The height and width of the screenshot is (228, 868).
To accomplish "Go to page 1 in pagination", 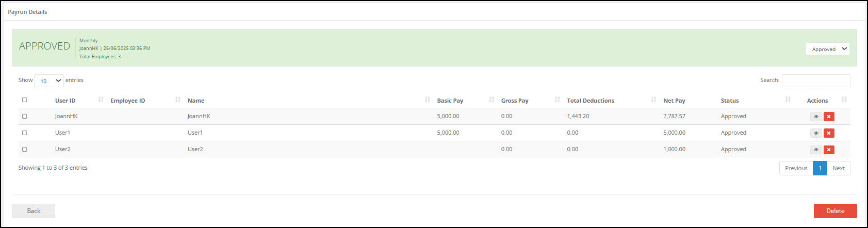I will point(820,168).
